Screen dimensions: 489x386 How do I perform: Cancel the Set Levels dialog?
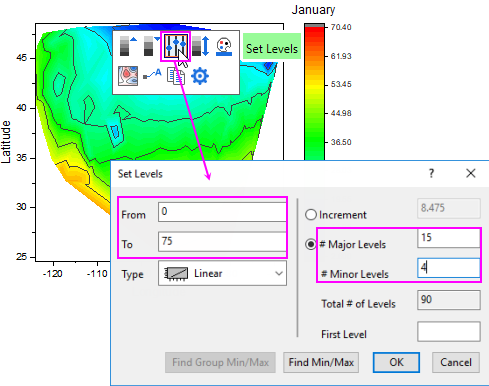pyautogui.click(x=456, y=362)
